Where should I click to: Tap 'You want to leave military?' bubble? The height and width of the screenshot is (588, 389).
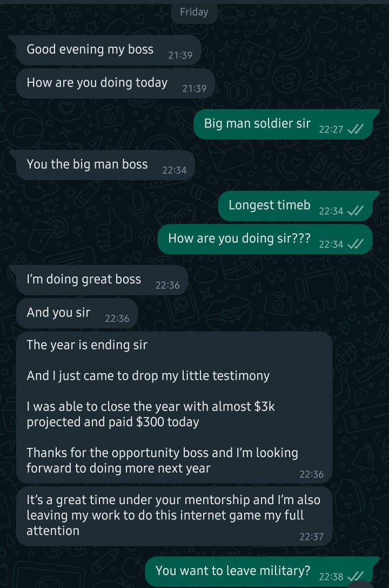coord(263,571)
